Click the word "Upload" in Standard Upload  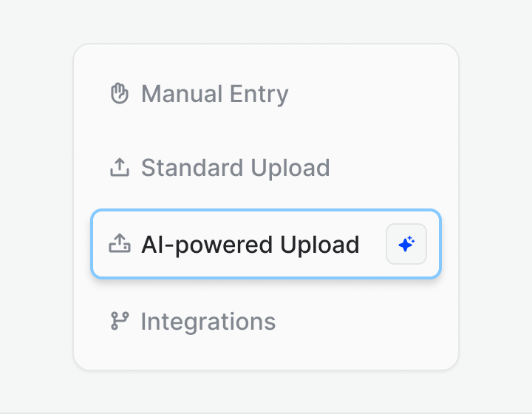(290, 169)
